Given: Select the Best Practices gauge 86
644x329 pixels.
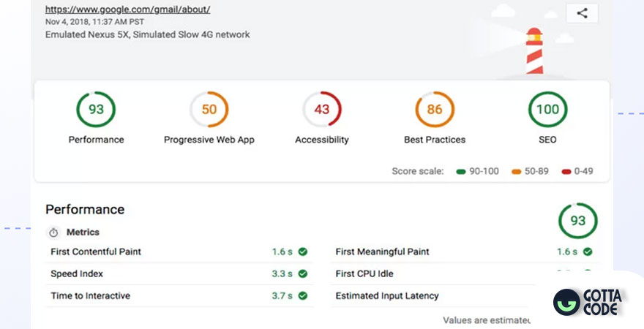Looking at the screenshot, I should click(x=435, y=110).
